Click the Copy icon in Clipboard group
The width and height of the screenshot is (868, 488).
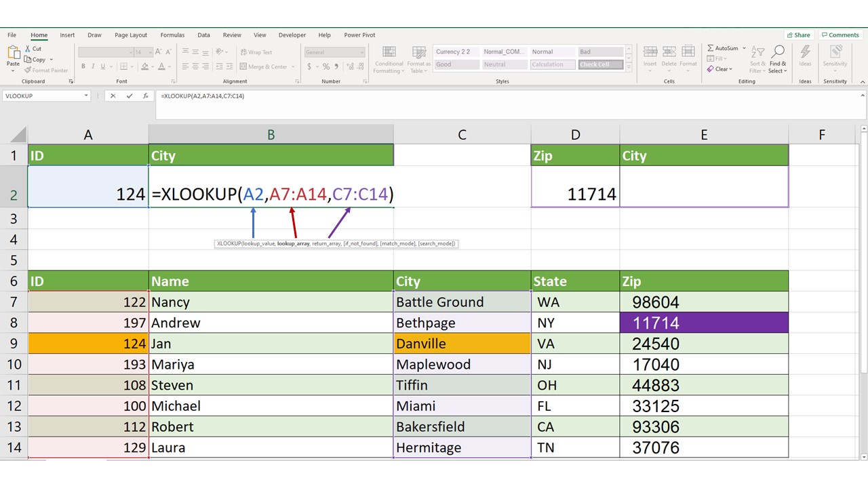click(x=28, y=60)
